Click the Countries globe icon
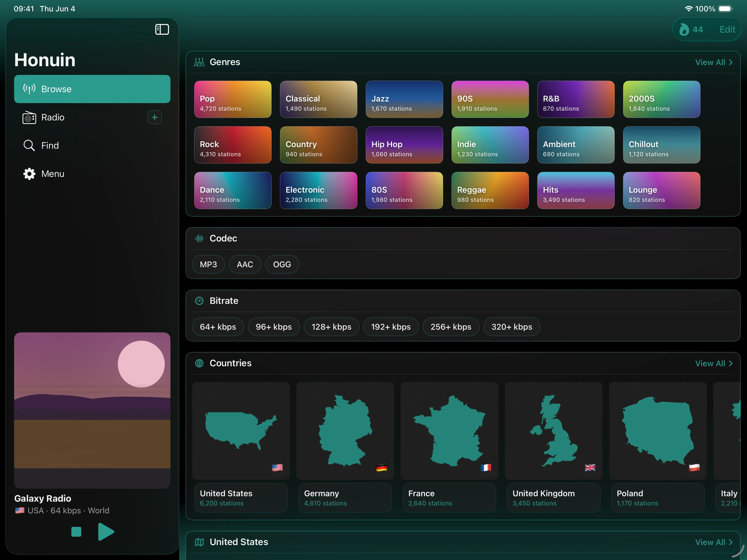The image size is (747, 560). coord(199,363)
